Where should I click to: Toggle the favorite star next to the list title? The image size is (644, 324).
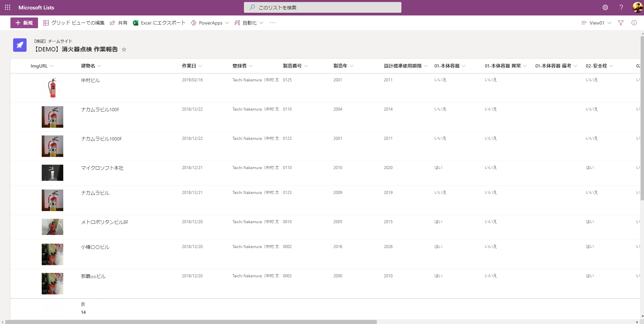(124, 49)
